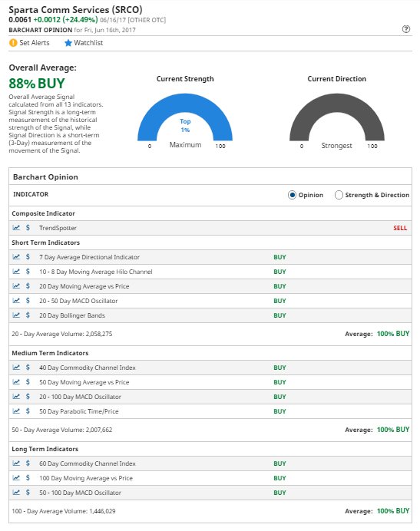
Task: Click the Set Alerts link
Action: point(35,43)
